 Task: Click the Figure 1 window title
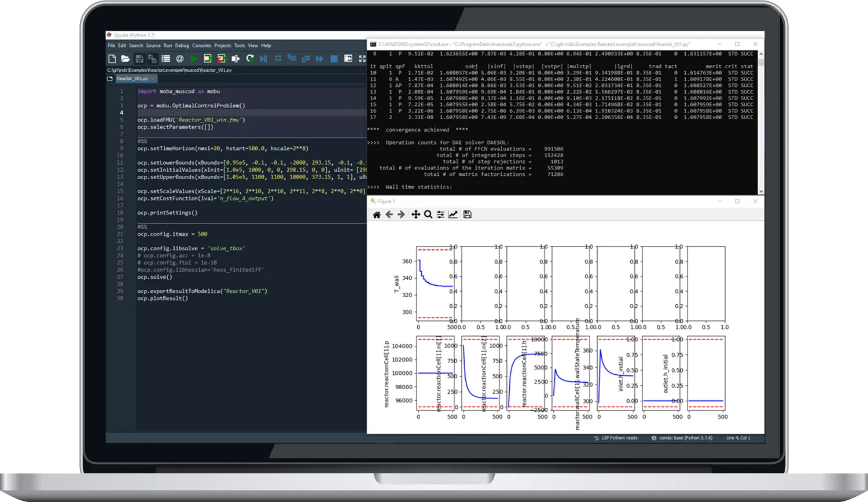[386, 201]
